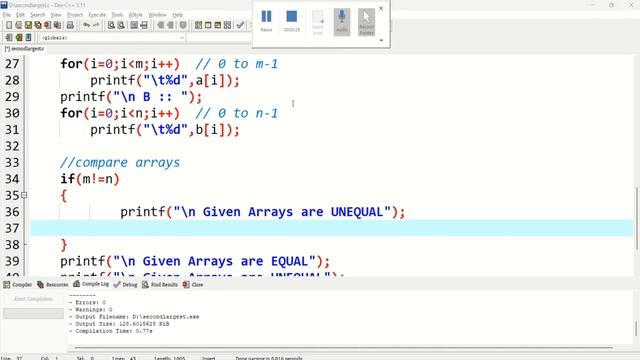This screenshot has height=360, width=640.
Task: Save the current file via toolbar
Action: pos(28,25)
